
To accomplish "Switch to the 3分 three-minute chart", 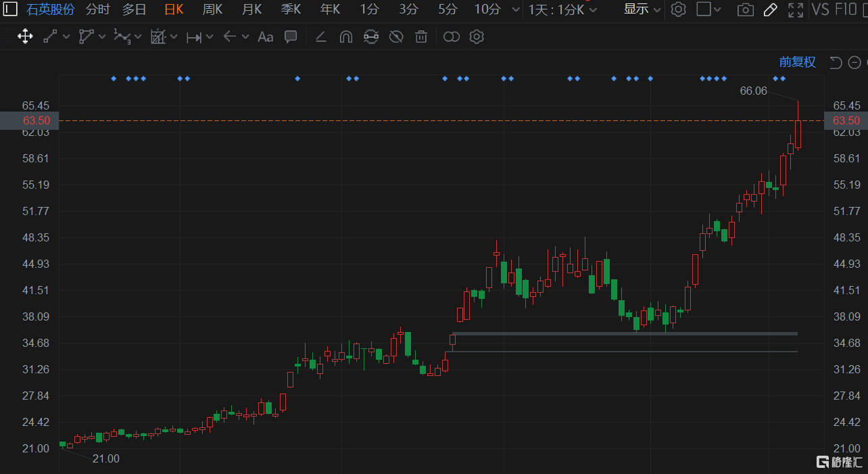I will tap(408, 9).
